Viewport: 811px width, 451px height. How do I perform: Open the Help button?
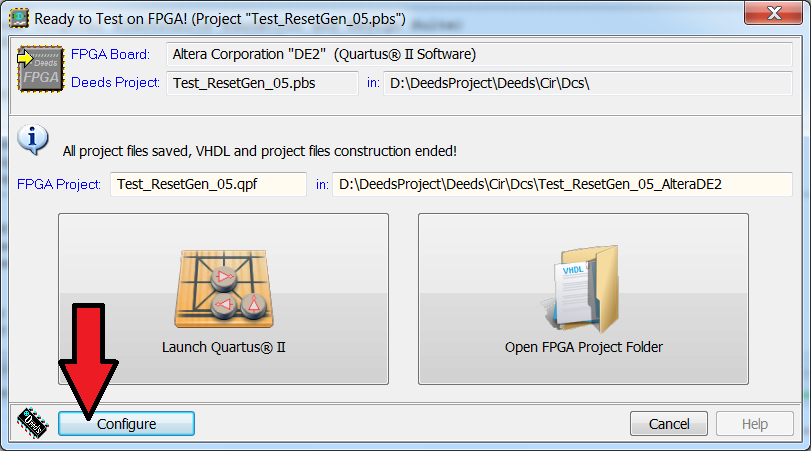click(x=755, y=424)
